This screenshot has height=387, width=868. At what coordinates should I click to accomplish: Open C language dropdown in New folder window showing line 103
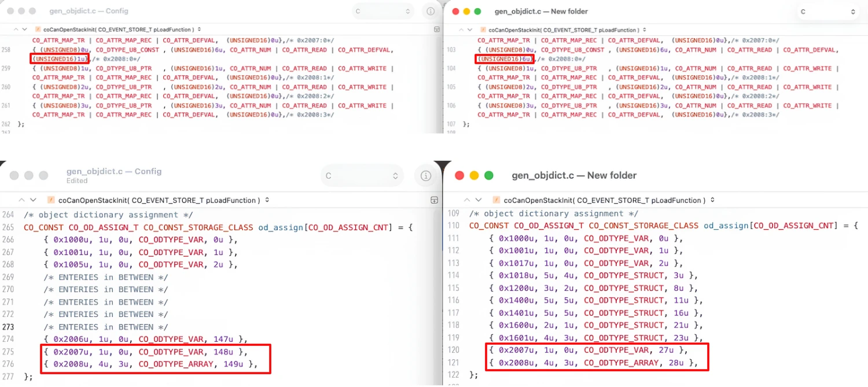pos(827,12)
